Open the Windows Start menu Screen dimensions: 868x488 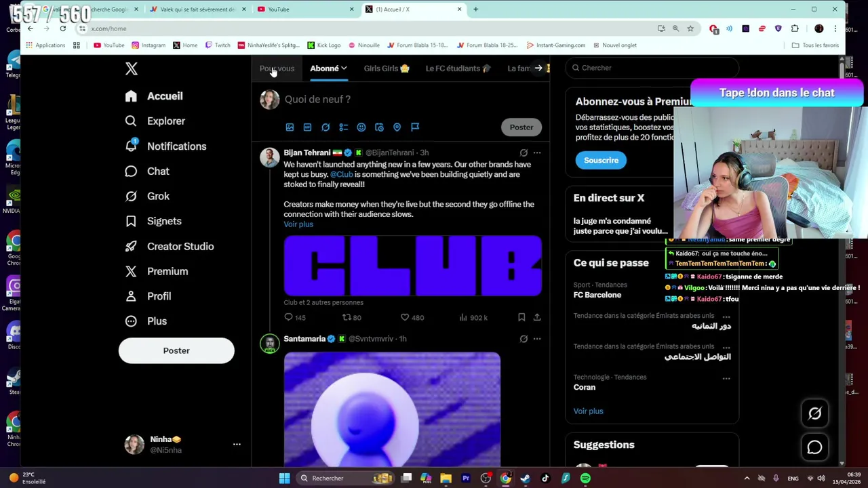click(284, 479)
